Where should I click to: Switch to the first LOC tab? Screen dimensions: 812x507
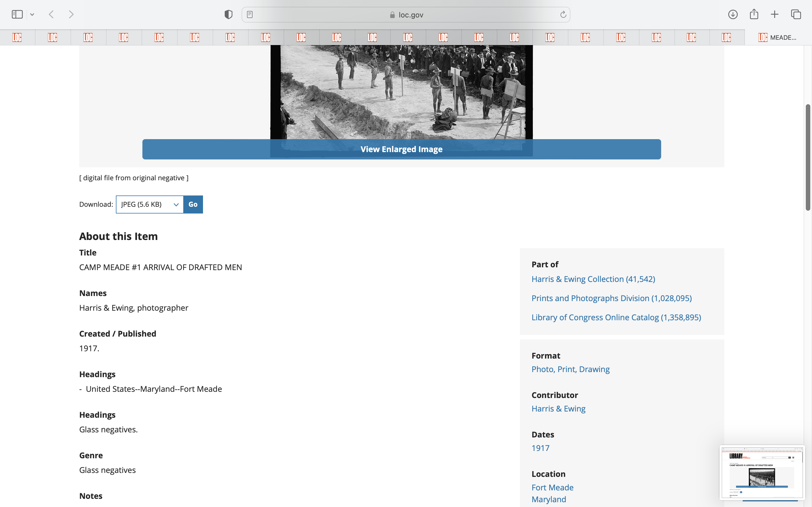click(x=17, y=37)
